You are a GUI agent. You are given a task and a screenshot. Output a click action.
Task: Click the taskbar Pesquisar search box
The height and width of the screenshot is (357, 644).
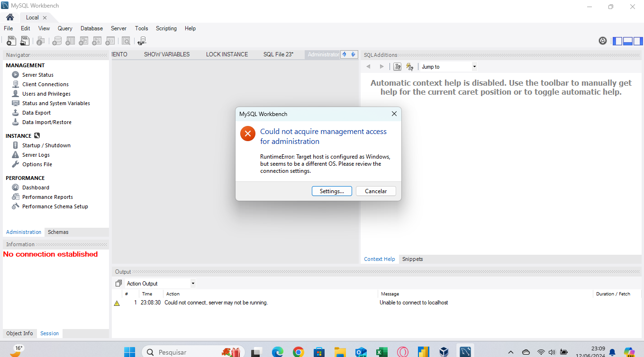192,352
